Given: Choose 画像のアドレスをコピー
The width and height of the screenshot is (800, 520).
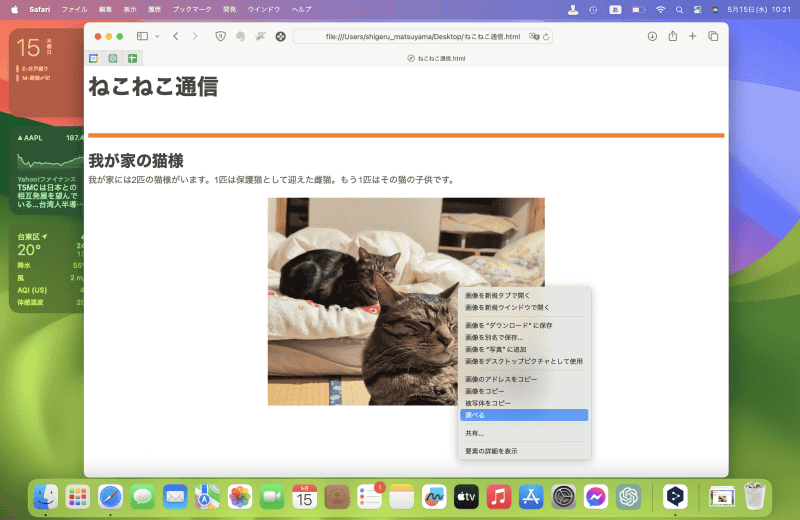Looking at the screenshot, I should tap(524, 379).
